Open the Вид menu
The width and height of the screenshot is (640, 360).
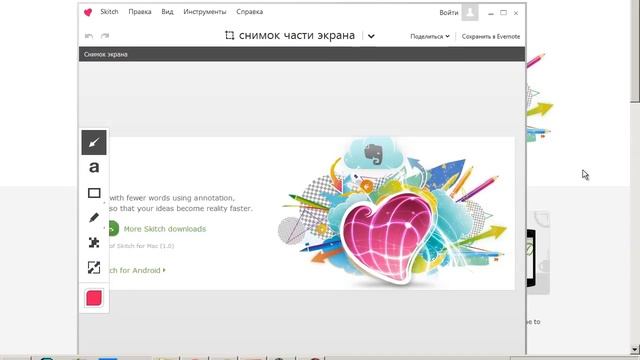[167, 12]
